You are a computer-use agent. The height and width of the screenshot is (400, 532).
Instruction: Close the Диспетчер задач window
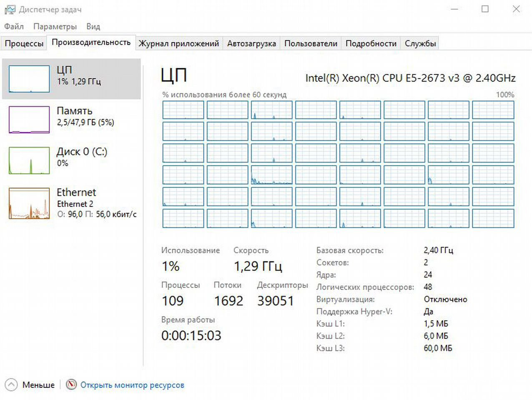pos(516,9)
